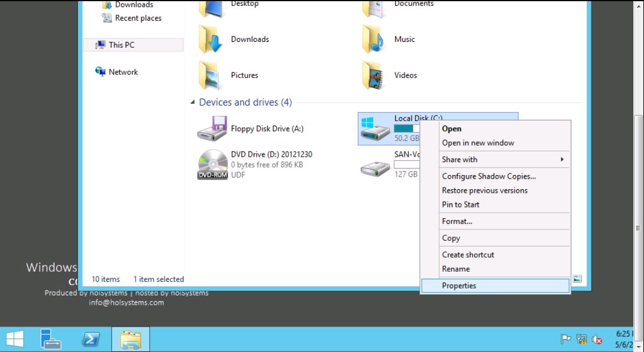This screenshot has width=644, height=352.
Task: Open the Music folder icon
Action: click(374, 40)
